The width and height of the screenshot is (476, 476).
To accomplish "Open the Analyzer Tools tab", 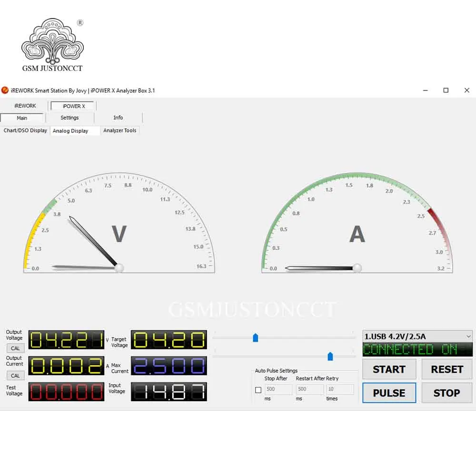I will [119, 130].
